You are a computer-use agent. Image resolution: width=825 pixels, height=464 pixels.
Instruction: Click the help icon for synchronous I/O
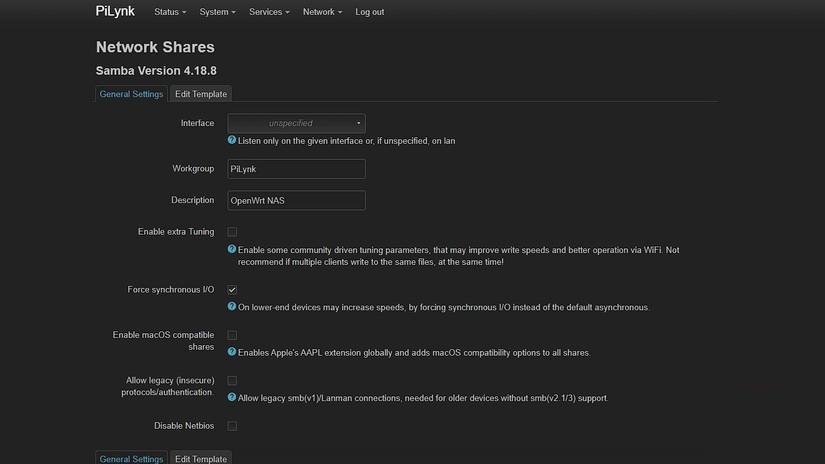[232, 306]
